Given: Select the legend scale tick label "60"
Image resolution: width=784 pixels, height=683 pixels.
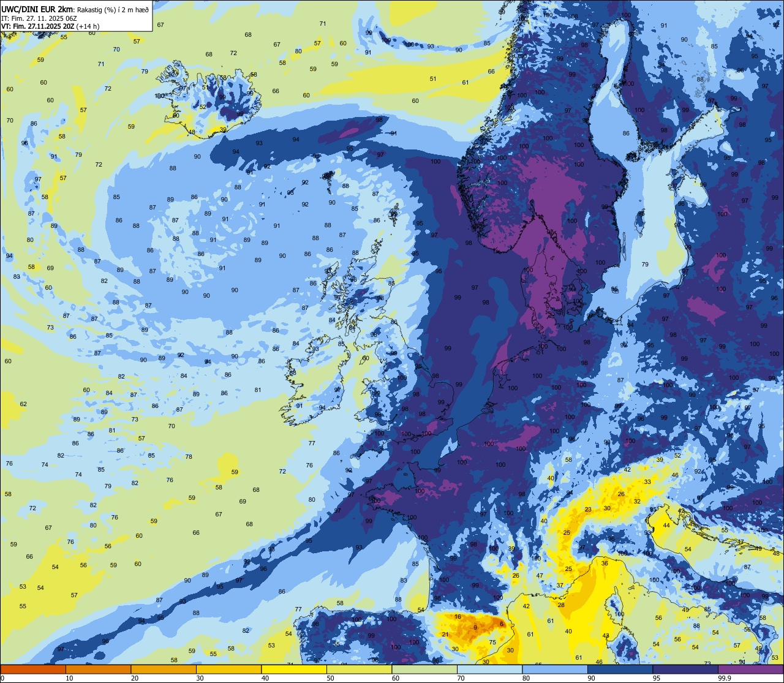Looking at the screenshot, I should [x=396, y=678].
